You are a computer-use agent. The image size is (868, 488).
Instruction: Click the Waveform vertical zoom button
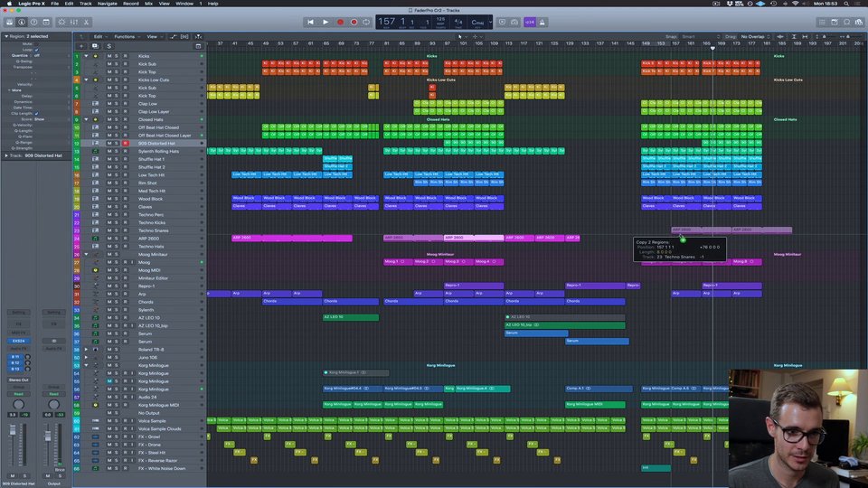point(780,36)
